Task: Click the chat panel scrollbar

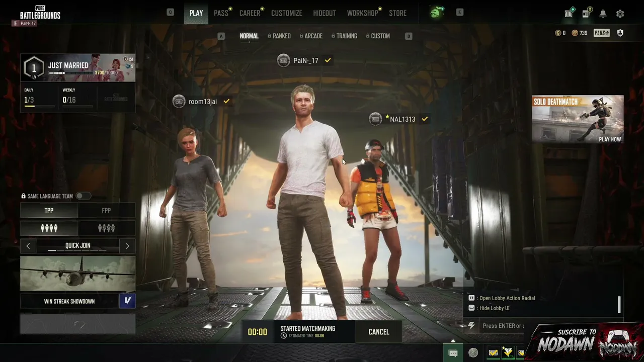Action: pos(619,304)
